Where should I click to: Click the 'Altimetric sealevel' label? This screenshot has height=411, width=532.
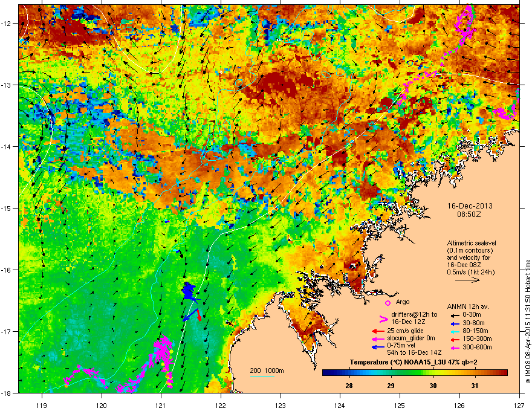pyautogui.click(x=472, y=243)
